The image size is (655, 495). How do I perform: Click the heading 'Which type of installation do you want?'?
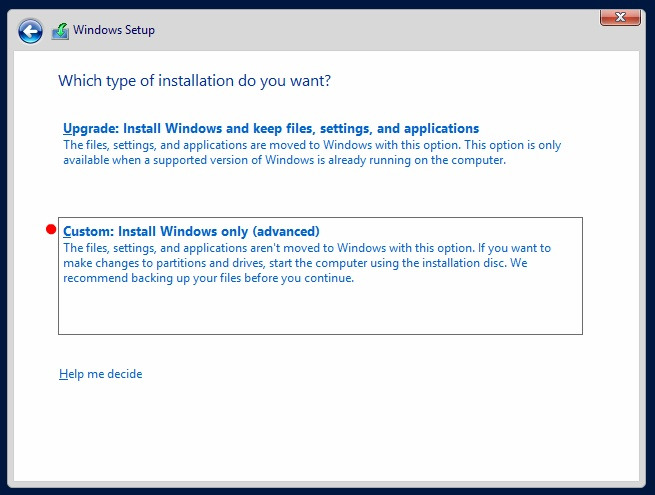194,81
